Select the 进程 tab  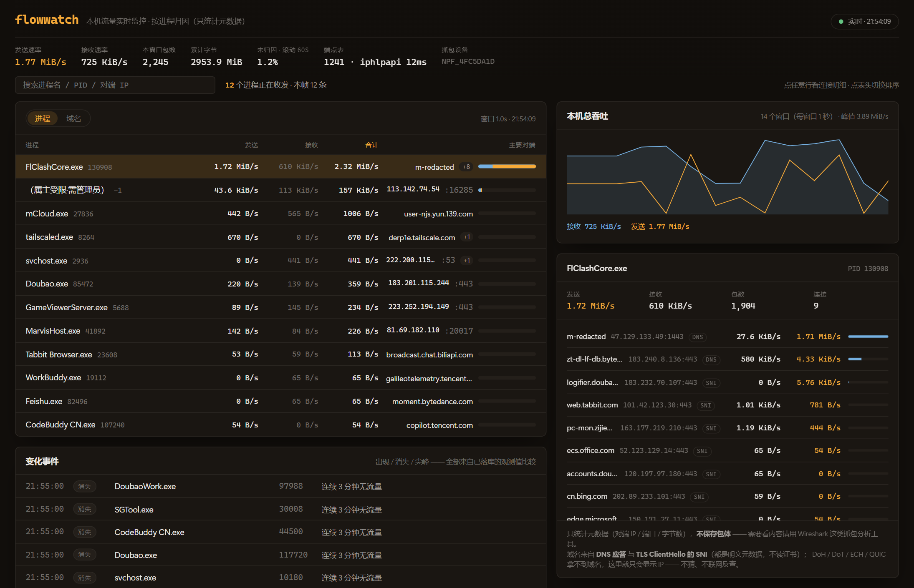(x=42, y=119)
